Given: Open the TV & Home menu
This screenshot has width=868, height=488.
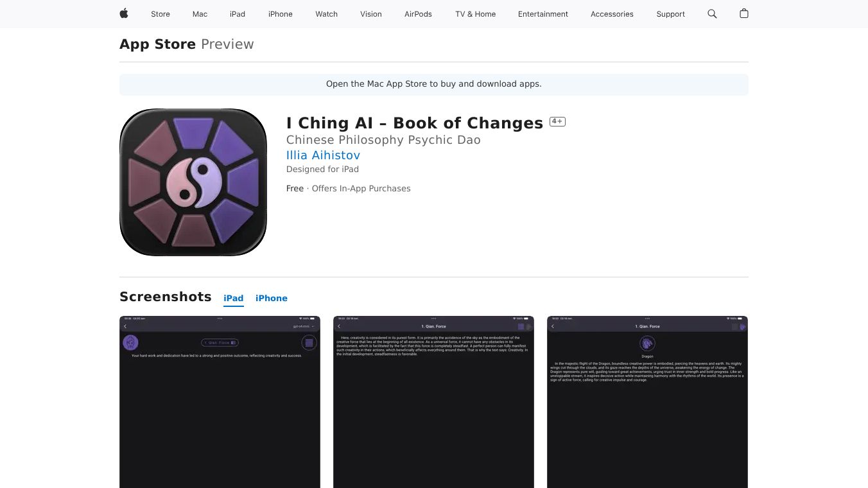Looking at the screenshot, I should click(x=476, y=14).
